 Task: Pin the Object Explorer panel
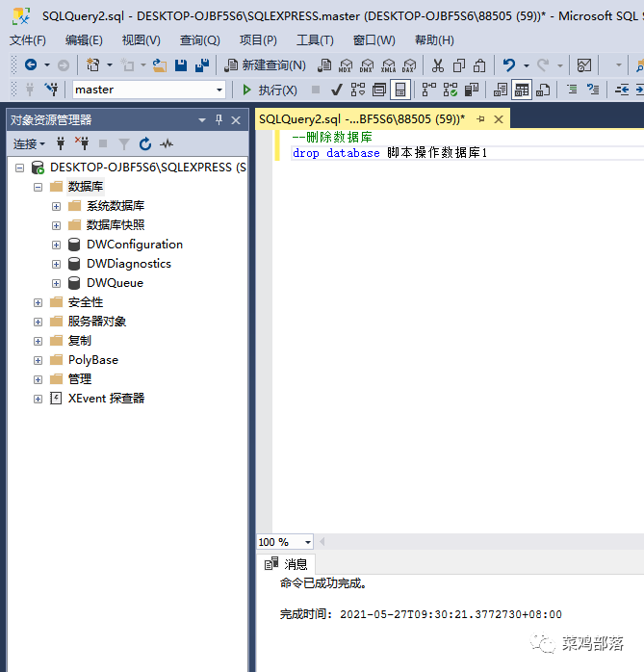click(x=219, y=120)
